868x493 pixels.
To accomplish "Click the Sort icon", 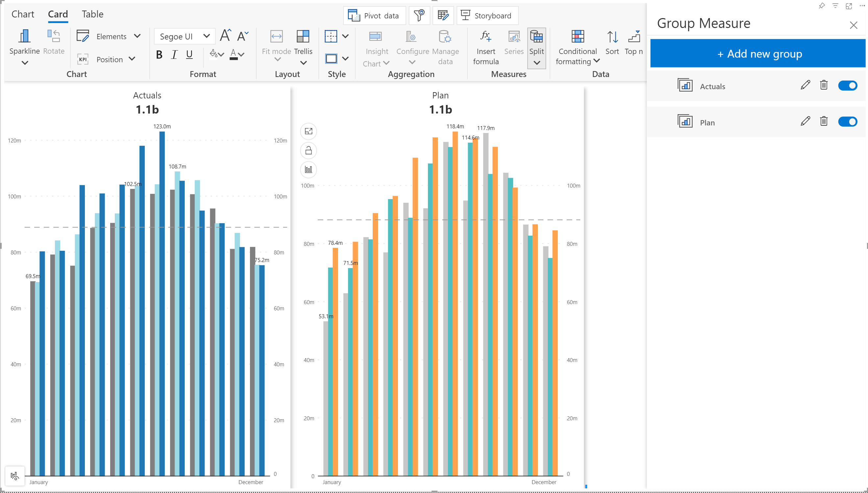I will [612, 37].
